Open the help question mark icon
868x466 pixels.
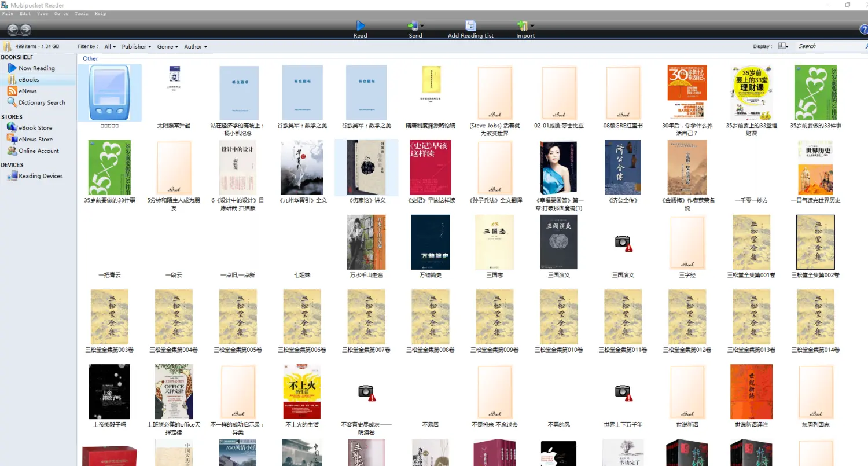865,30
